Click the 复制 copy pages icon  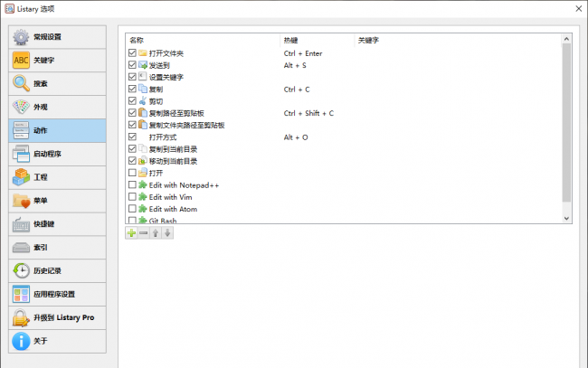pos(143,89)
